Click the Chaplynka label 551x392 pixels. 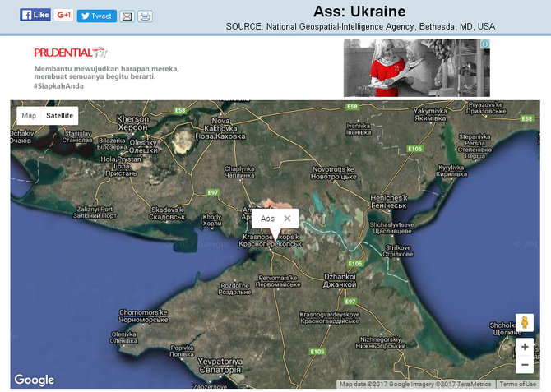(239, 172)
